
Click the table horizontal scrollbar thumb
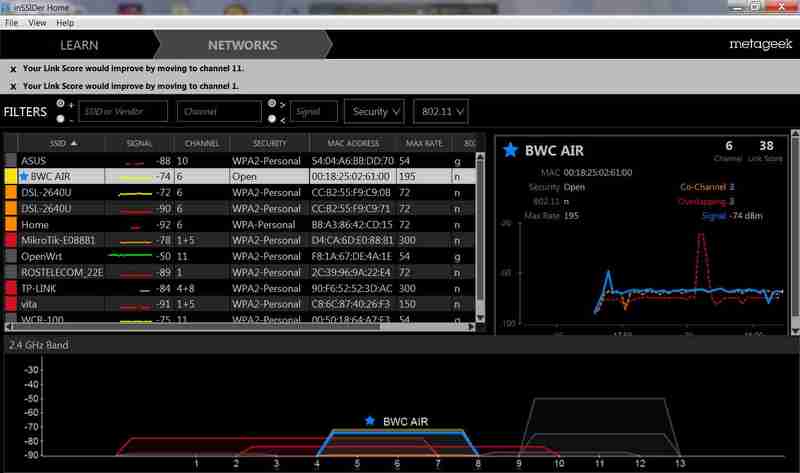point(196,327)
